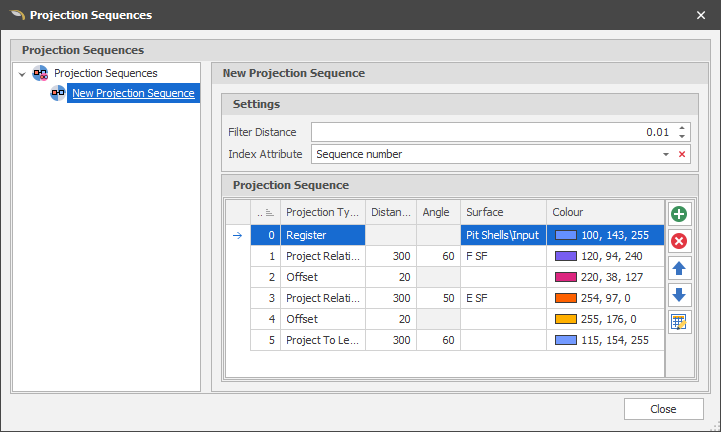Click the grid table options icon

pos(679,322)
